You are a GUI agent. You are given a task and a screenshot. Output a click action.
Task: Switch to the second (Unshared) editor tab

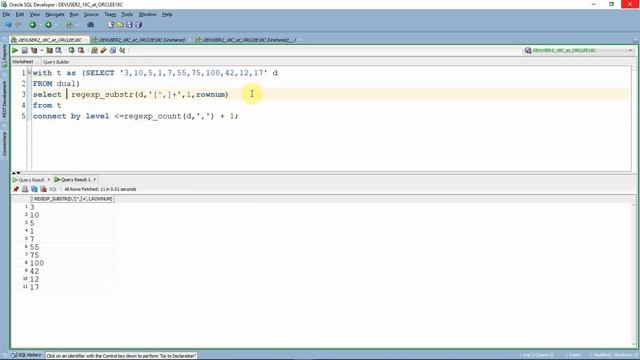coord(142,40)
